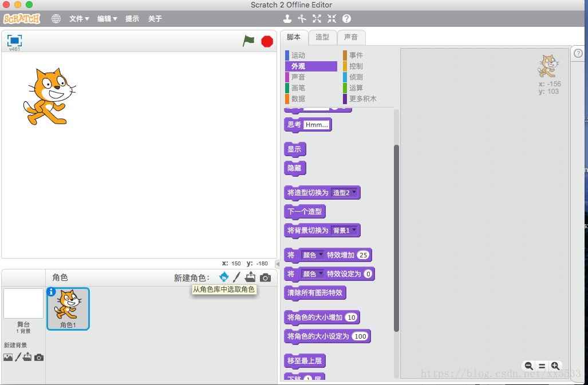
Task: Click the 隐藏 block
Action: click(x=295, y=168)
